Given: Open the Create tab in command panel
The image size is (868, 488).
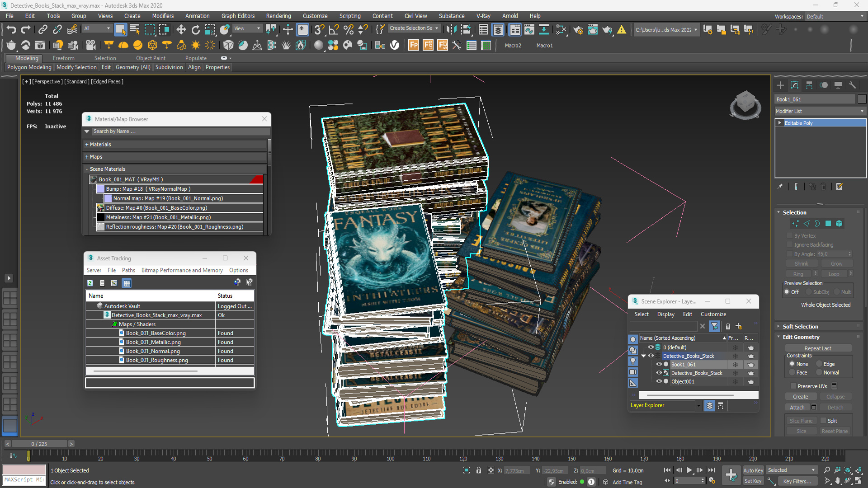Looking at the screenshot, I should point(780,85).
